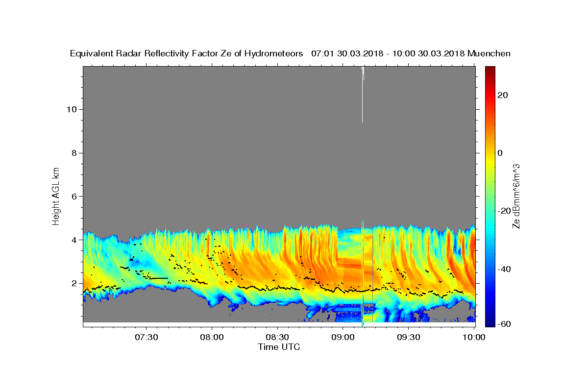Click the '09:30' time tick label
This screenshot has width=588, height=392.
click(409, 337)
